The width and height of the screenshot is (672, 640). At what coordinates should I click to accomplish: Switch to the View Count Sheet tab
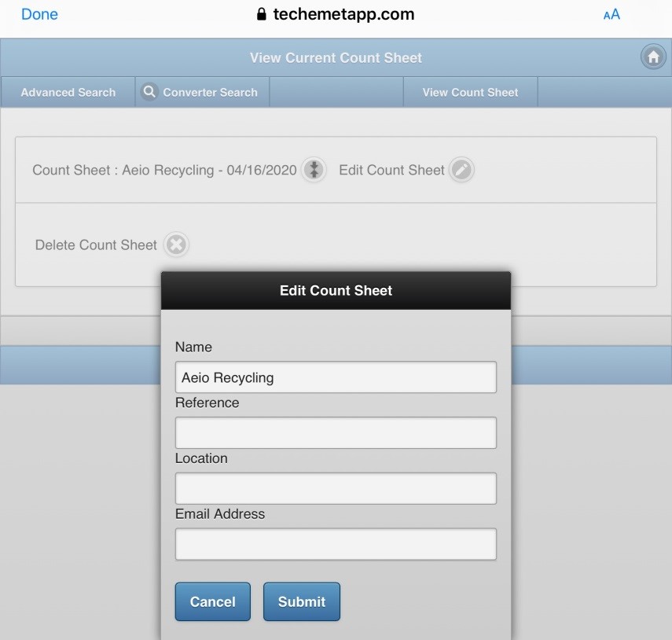pos(470,92)
